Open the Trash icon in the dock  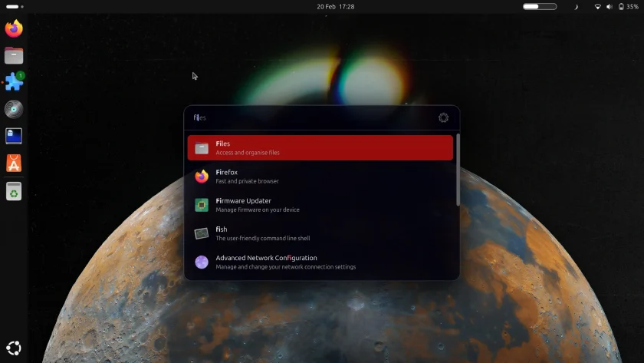(14, 192)
